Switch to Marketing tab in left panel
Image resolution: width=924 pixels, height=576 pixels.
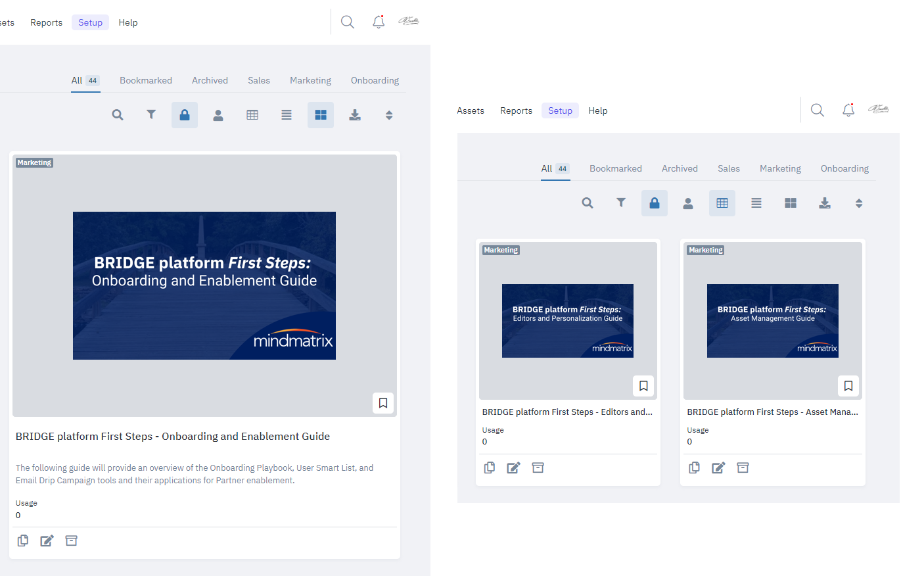tap(311, 80)
